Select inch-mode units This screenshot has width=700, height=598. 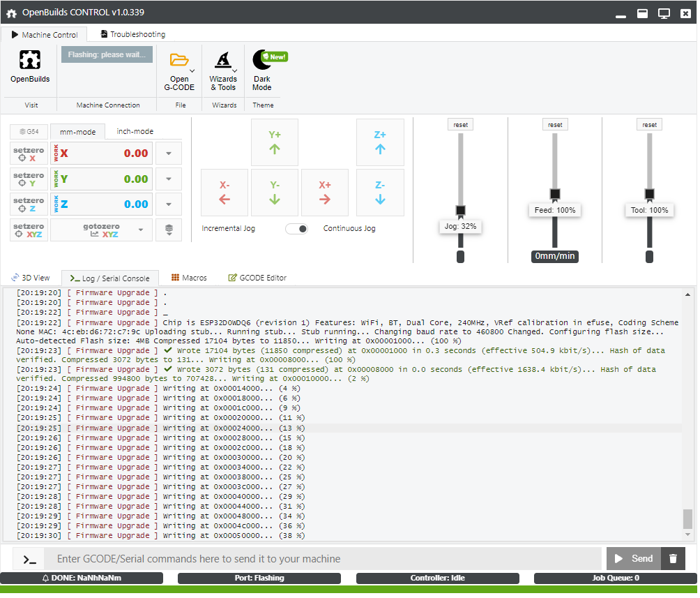(135, 131)
